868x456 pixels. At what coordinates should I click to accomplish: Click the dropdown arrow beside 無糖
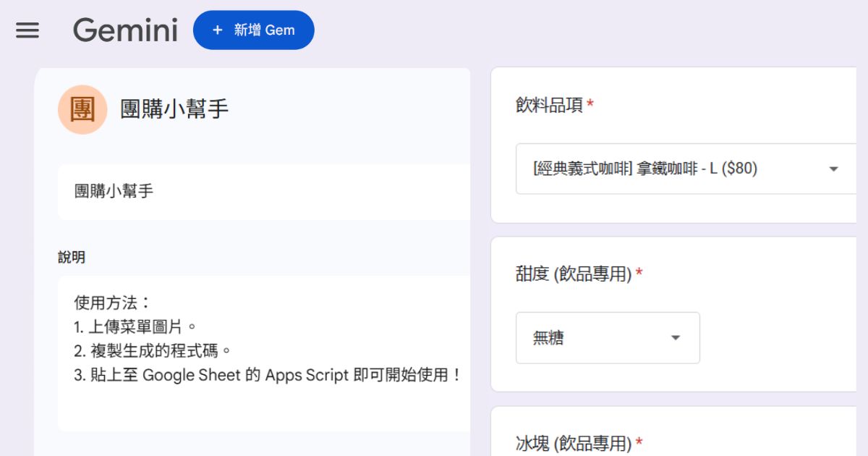pos(675,337)
